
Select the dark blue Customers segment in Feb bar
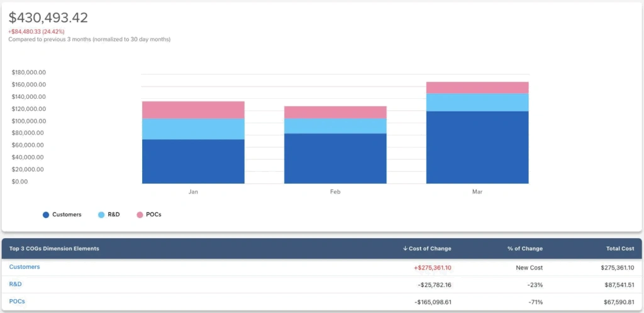click(335, 158)
